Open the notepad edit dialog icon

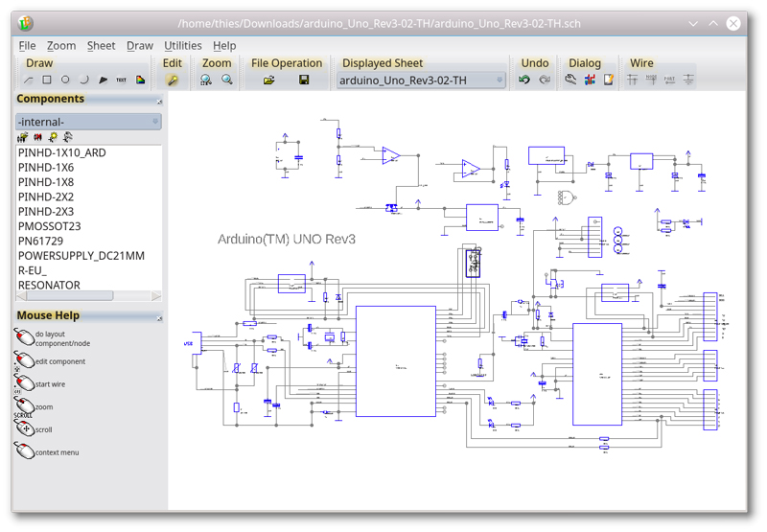tap(609, 80)
